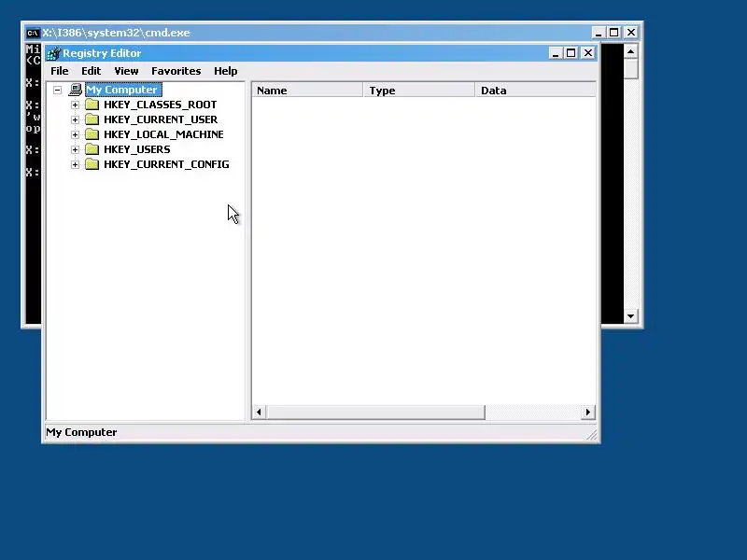The width and height of the screenshot is (747, 560).
Task: Open the View menu
Action: (x=126, y=71)
